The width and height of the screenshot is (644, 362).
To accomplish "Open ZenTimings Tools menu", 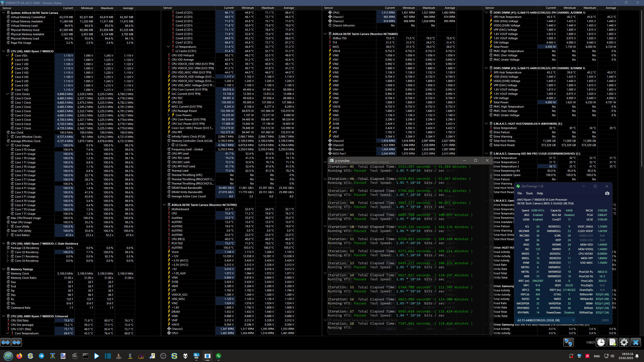I will tap(529, 193).
